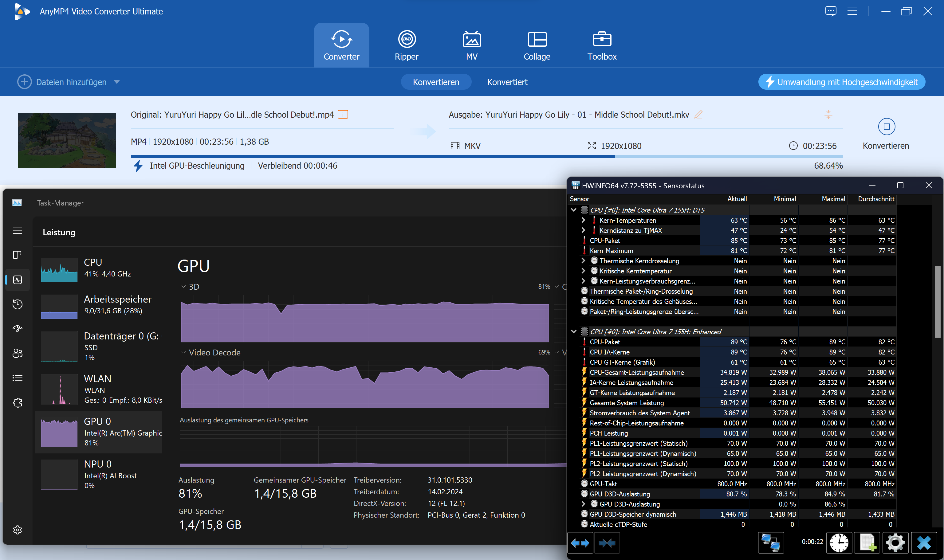Open the 3D graph engine dropdown
This screenshot has height=560, width=944.
tap(183, 287)
